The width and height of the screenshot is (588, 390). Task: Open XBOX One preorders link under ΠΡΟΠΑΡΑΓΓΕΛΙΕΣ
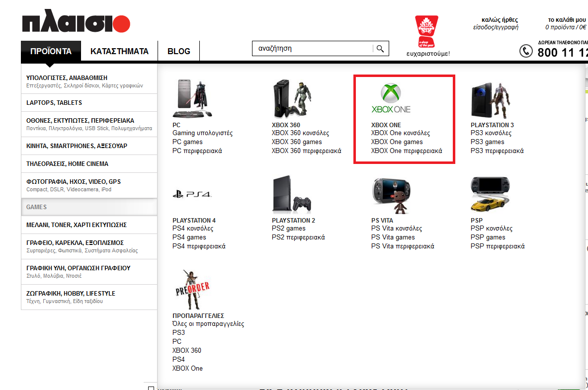coord(187,369)
